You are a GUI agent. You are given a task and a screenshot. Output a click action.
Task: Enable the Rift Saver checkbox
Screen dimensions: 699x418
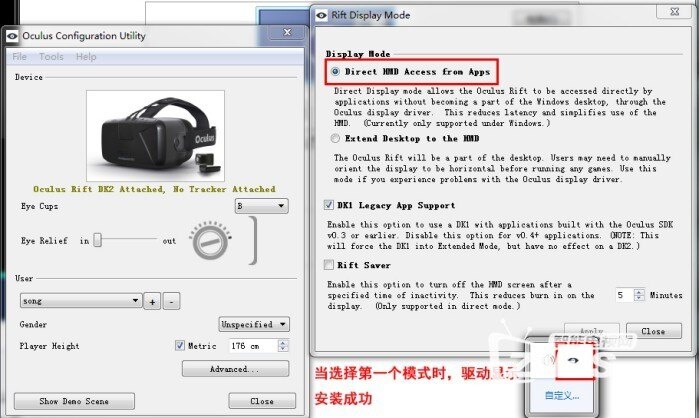pos(330,265)
